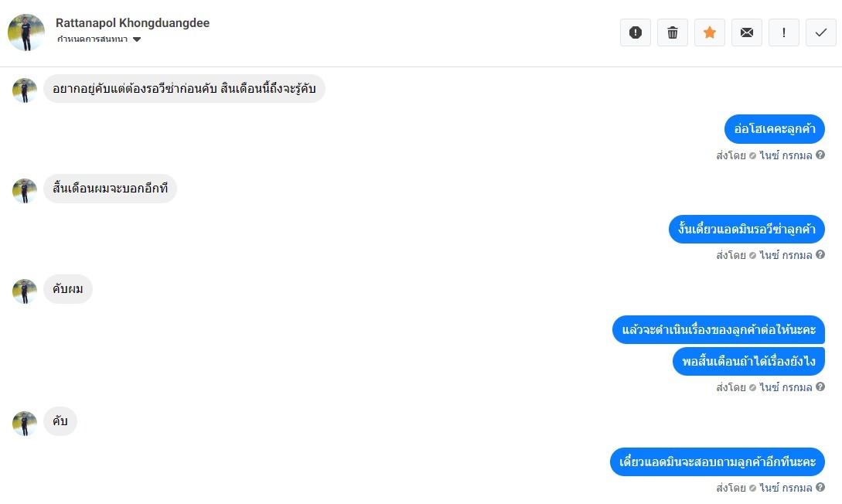Open the กำหนดการสนทนา dropdown arrow
Image resolution: width=842 pixels, height=504 pixels.
(x=137, y=39)
